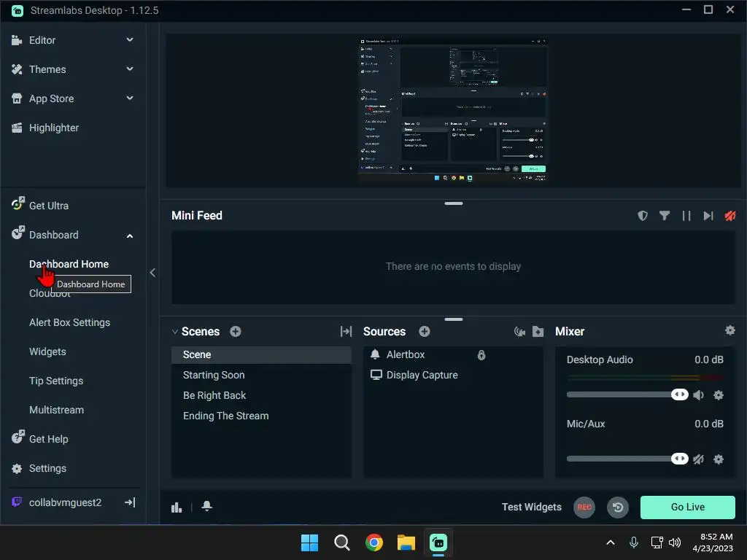Click the Go Live button

[x=687, y=507]
